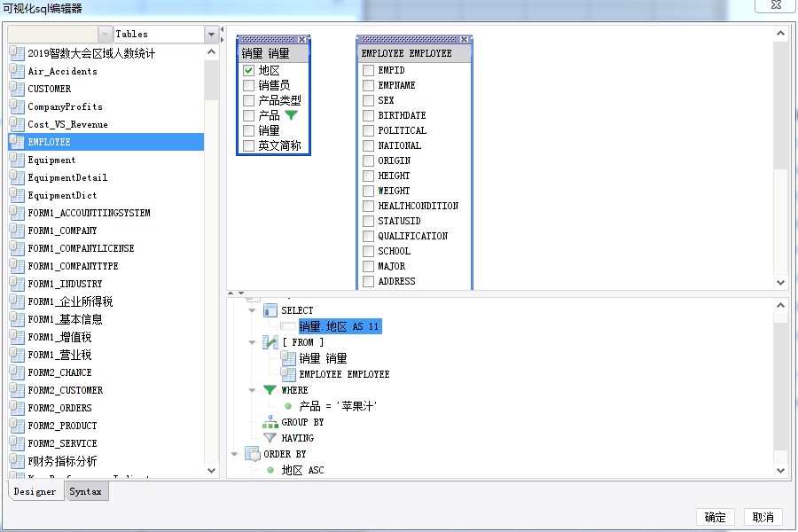
Task: Collapse the SELECT node
Action: point(252,310)
